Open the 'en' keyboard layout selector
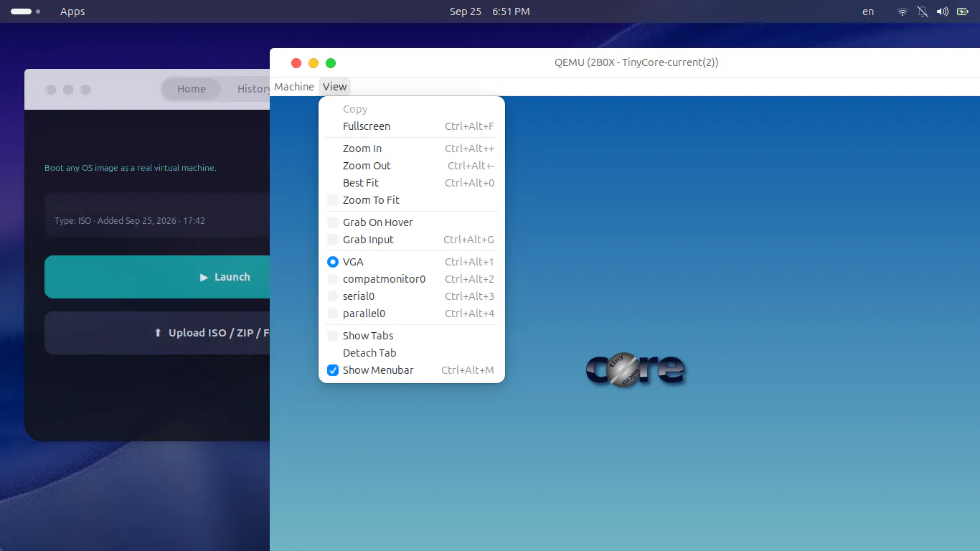 pyautogui.click(x=868, y=11)
